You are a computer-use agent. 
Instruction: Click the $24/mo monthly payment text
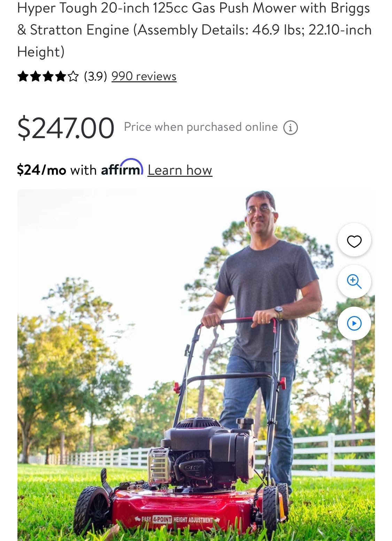pyautogui.click(x=41, y=170)
